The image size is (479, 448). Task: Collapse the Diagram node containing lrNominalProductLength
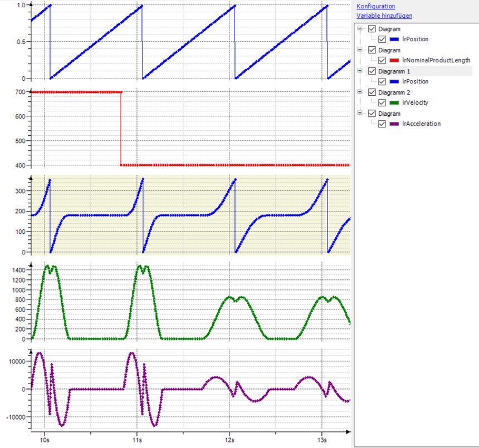360,50
